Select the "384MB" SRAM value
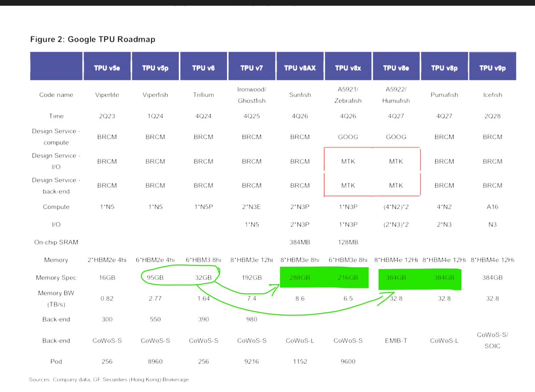This screenshot has width=535, height=392. click(x=300, y=242)
